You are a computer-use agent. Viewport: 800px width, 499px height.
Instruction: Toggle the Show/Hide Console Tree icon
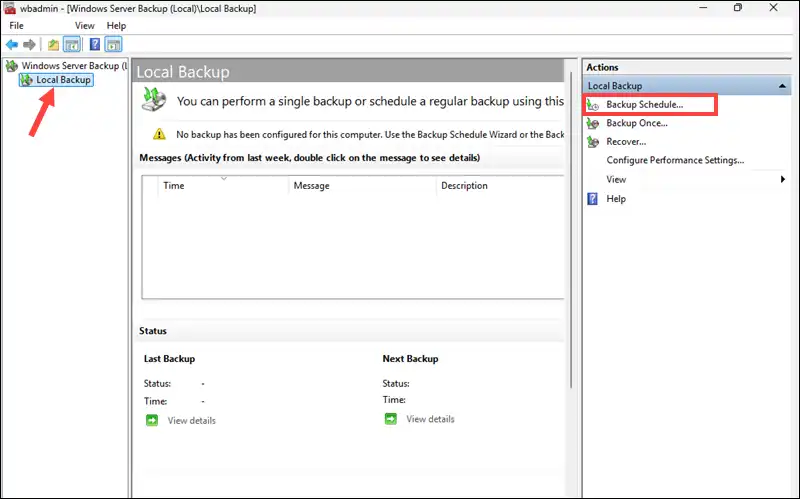[x=72, y=45]
